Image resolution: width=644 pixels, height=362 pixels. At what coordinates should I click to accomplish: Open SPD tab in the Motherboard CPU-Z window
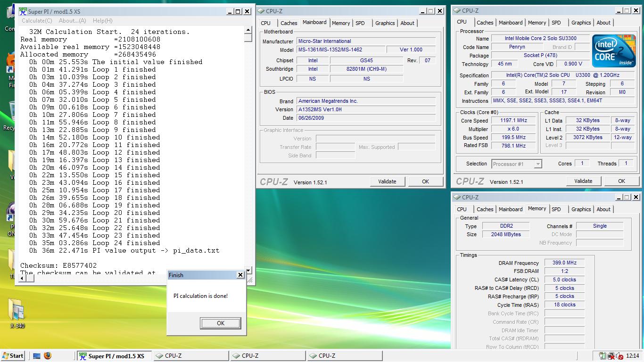point(360,23)
